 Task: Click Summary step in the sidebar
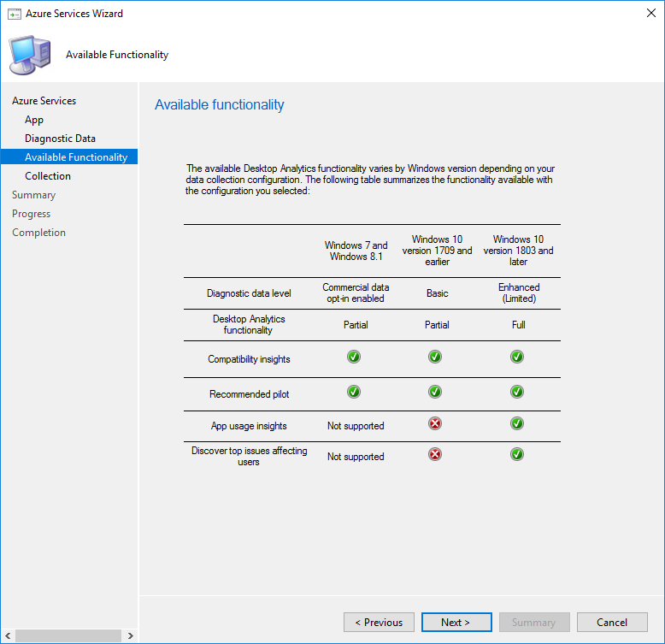coord(33,195)
